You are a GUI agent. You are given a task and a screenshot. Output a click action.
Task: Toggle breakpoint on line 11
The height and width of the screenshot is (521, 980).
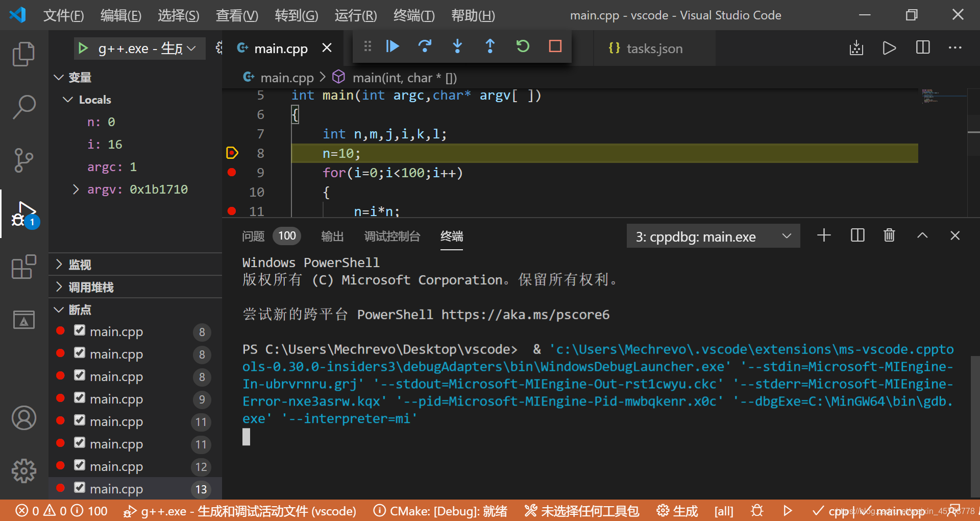point(232,211)
